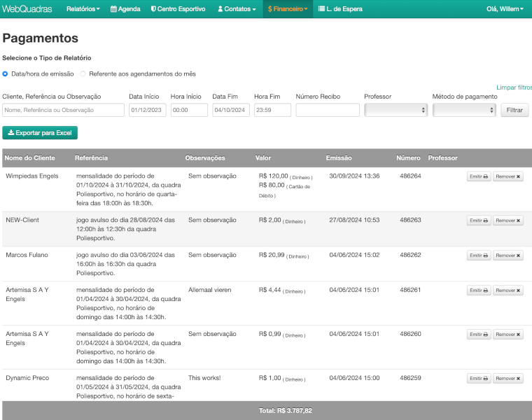532x420 pixels.
Task: Expand the Professor dropdown
Action: 395,110
